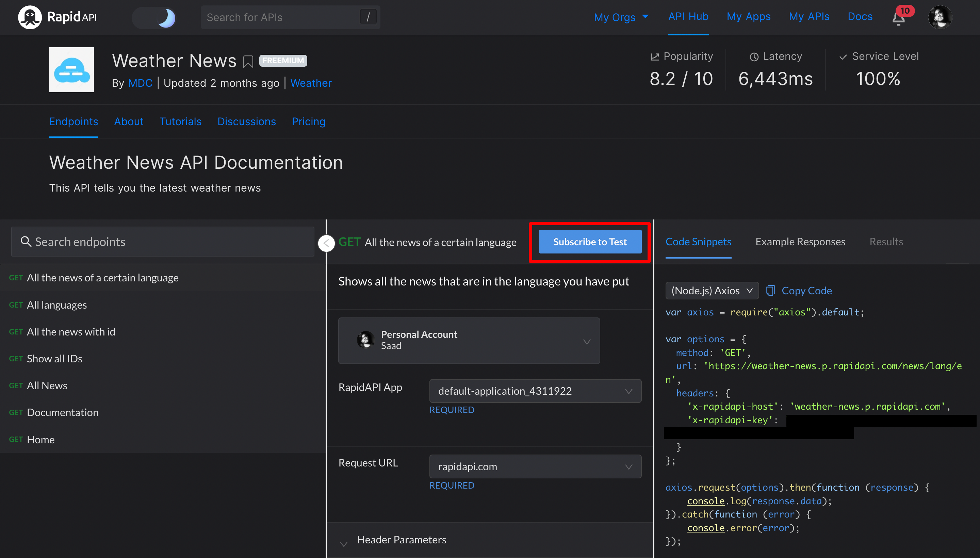Open the notifications bell icon
This screenshot has height=558, width=980.
coord(898,18)
